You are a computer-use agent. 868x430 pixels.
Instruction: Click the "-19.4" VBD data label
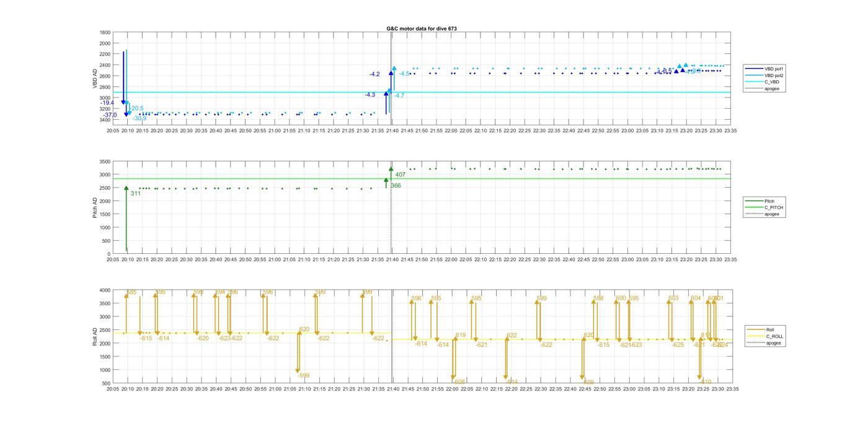107,103
